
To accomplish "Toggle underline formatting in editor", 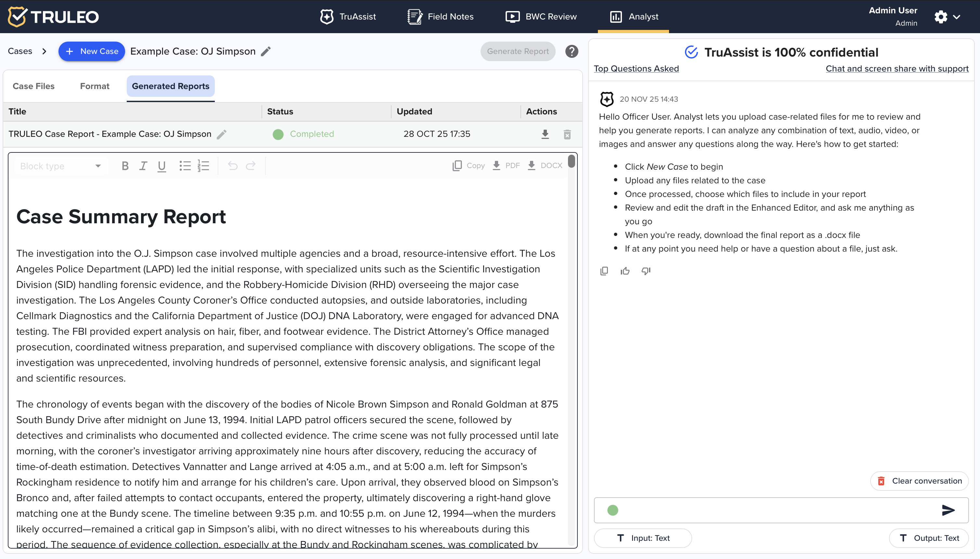I will pos(161,166).
